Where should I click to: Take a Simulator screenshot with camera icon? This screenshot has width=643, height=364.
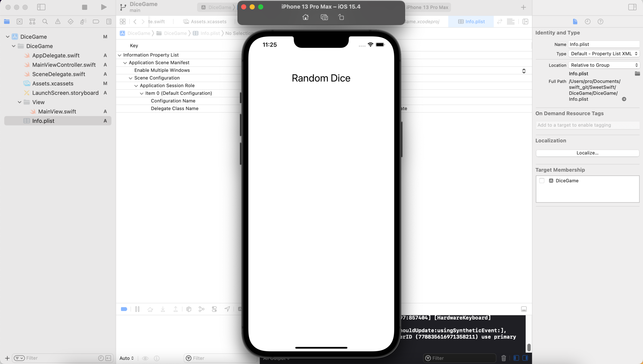pos(324,17)
